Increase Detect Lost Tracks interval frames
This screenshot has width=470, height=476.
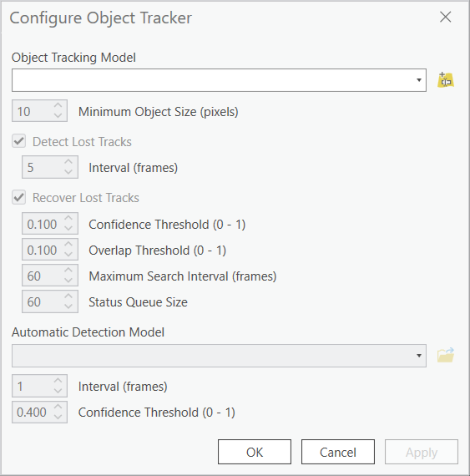pos(68,162)
